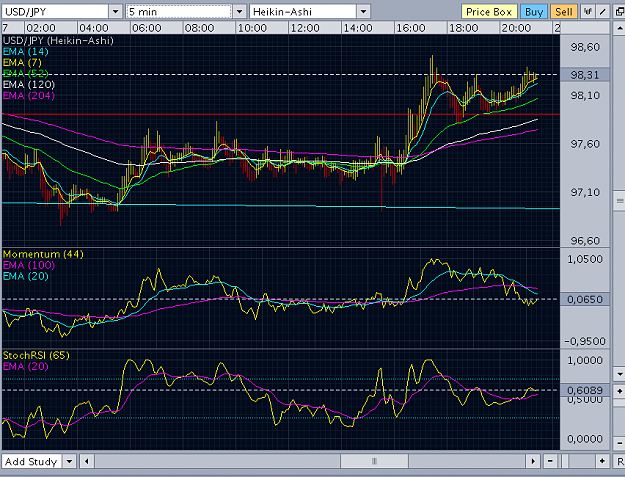Image resolution: width=625 pixels, height=477 pixels.
Task: Click the blue Buy button
Action: point(534,12)
